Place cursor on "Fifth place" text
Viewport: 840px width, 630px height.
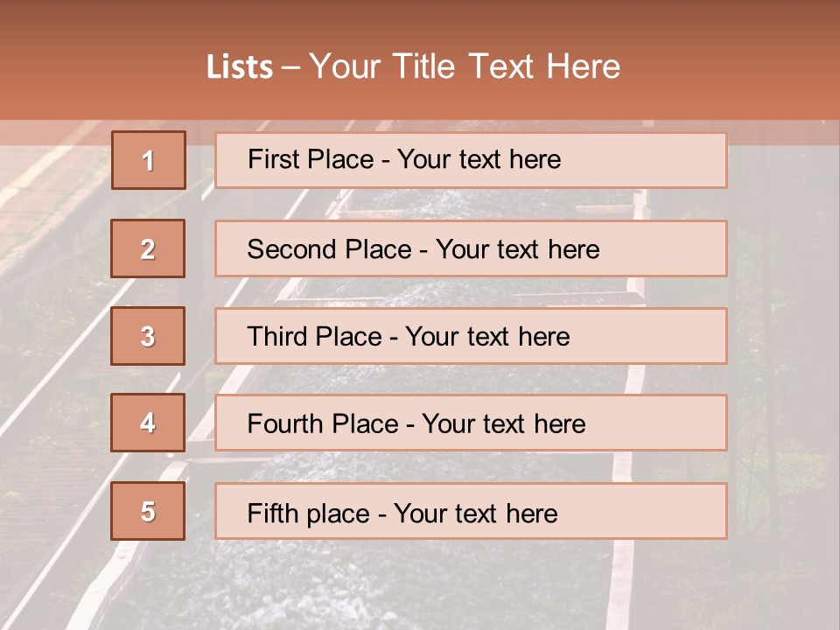tap(306, 513)
